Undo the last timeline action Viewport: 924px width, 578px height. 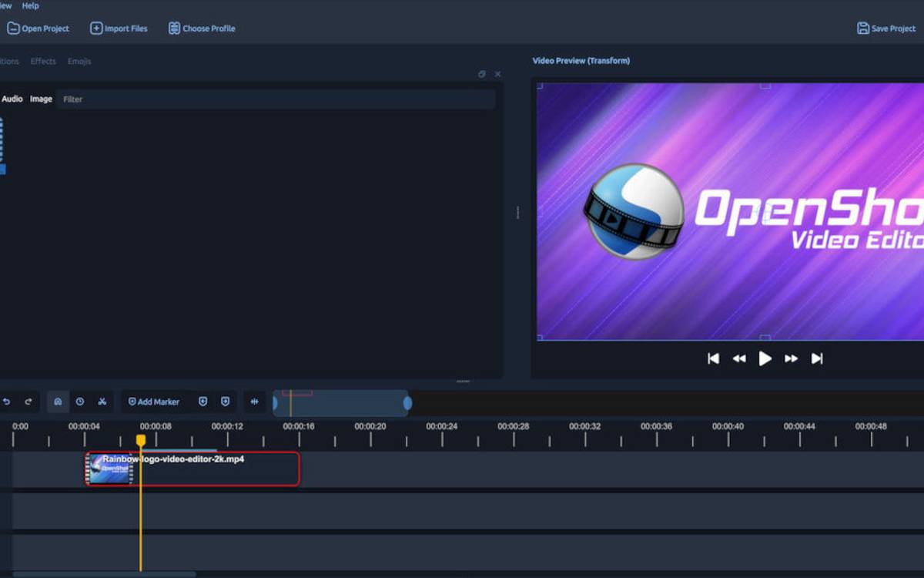point(7,402)
